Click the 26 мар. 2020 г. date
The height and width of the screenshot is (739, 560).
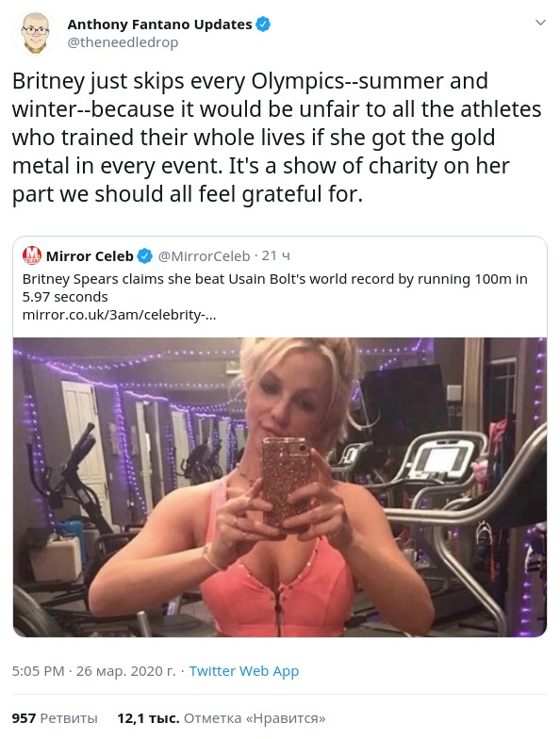tap(126, 671)
